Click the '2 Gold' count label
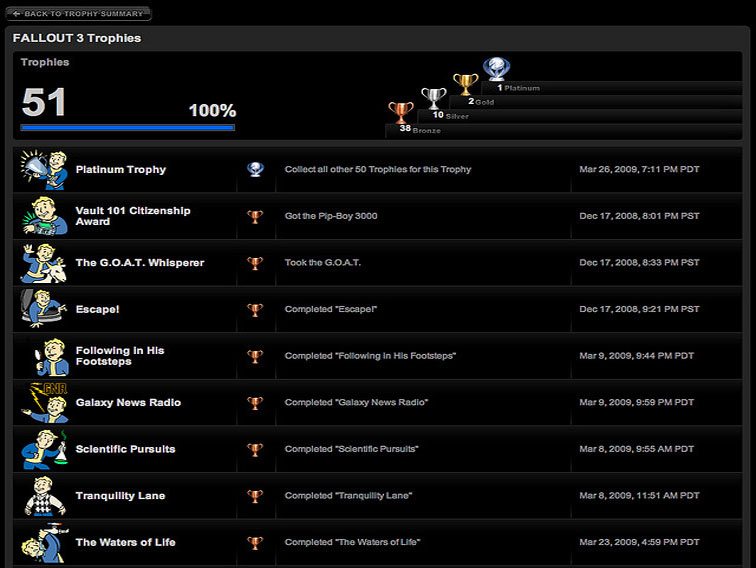The width and height of the screenshot is (756, 568). pos(481,102)
